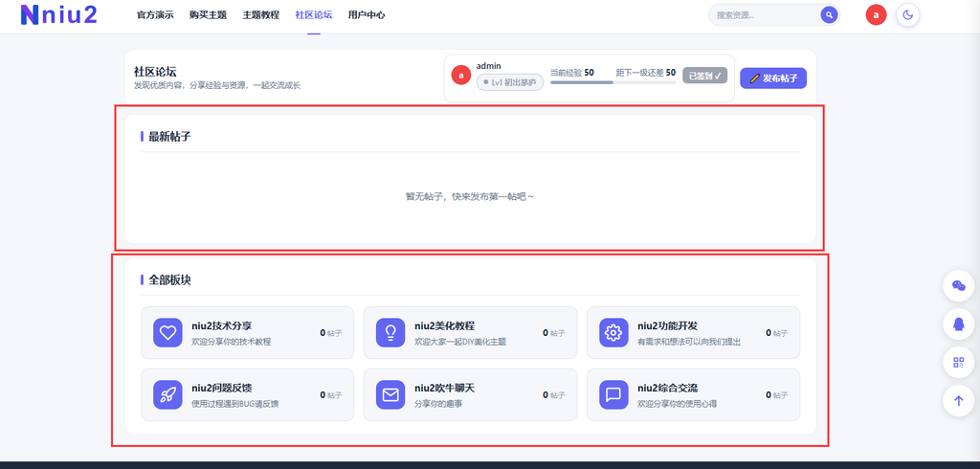This screenshot has height=469, width=980.
Task: Show the QR code floating icon
Action: click(959, 362)
